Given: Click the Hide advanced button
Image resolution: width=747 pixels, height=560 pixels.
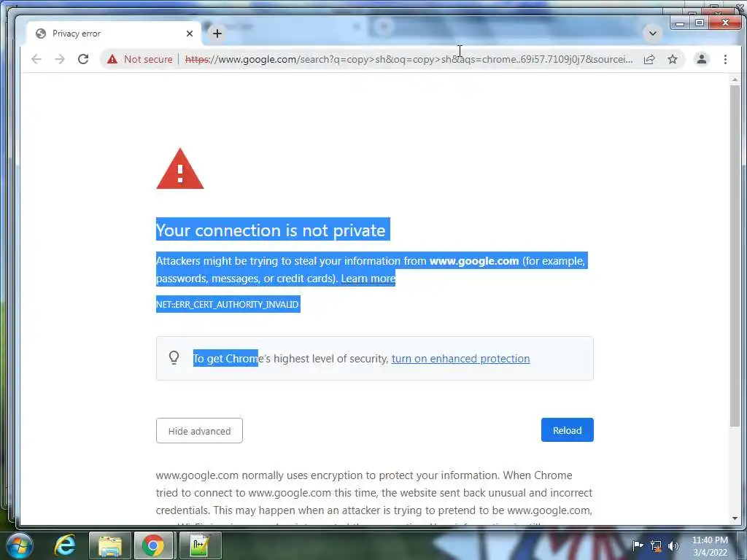Looking at the screenshot, I should point(199,430).
